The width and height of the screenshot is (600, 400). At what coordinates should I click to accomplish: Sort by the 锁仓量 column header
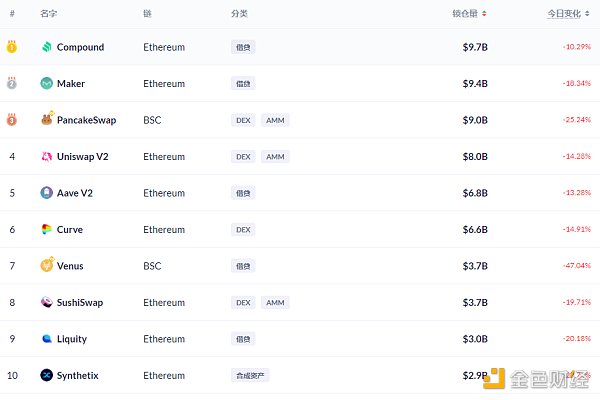pos(470,14)
